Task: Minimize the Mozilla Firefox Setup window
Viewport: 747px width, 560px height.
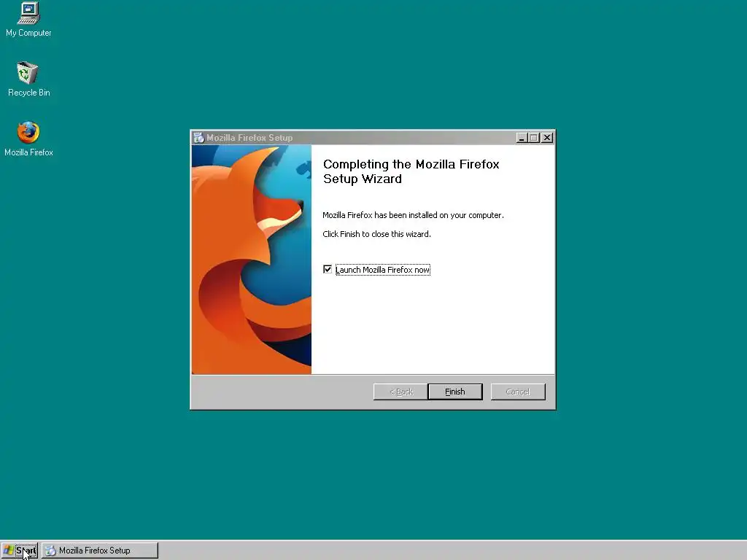Action: [x=522, y=138]
